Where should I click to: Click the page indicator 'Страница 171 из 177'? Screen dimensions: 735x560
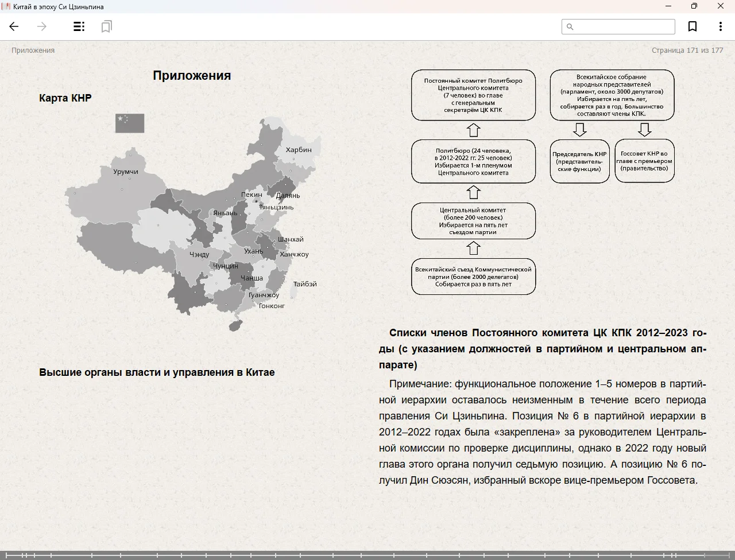tap(687, 50)
